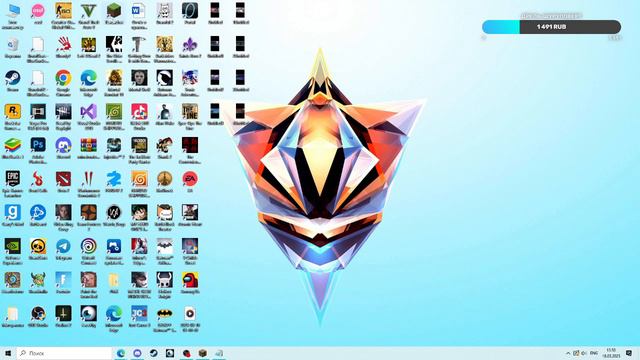Launch the Fortnite shortcut
The height and width of the screenshot is (360, 640).
(63, 280)
